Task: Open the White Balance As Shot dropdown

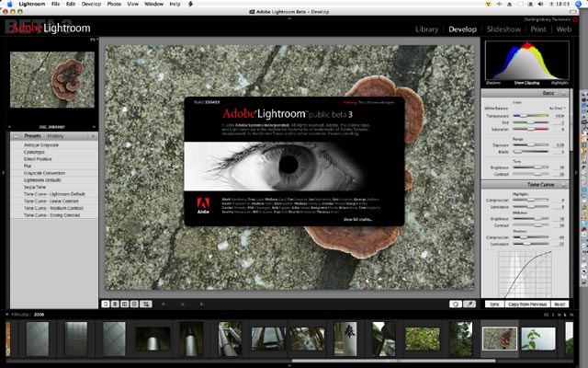Action: point(557,109)
